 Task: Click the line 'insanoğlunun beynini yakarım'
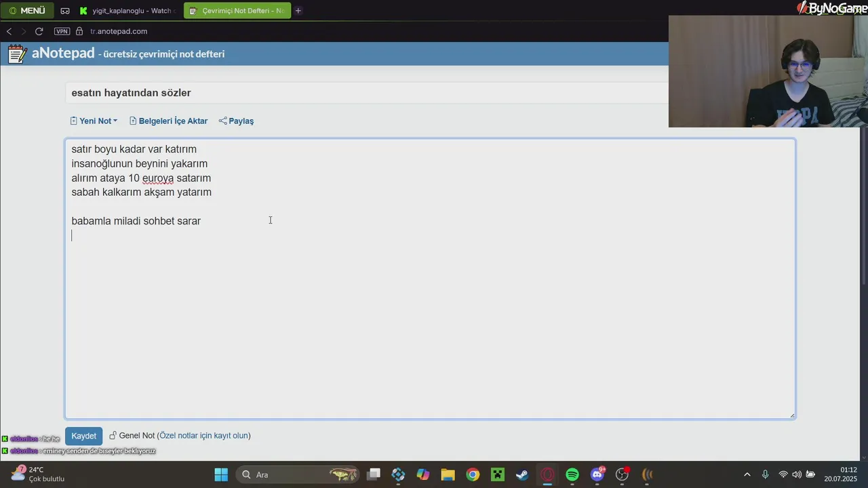(140, 163)
